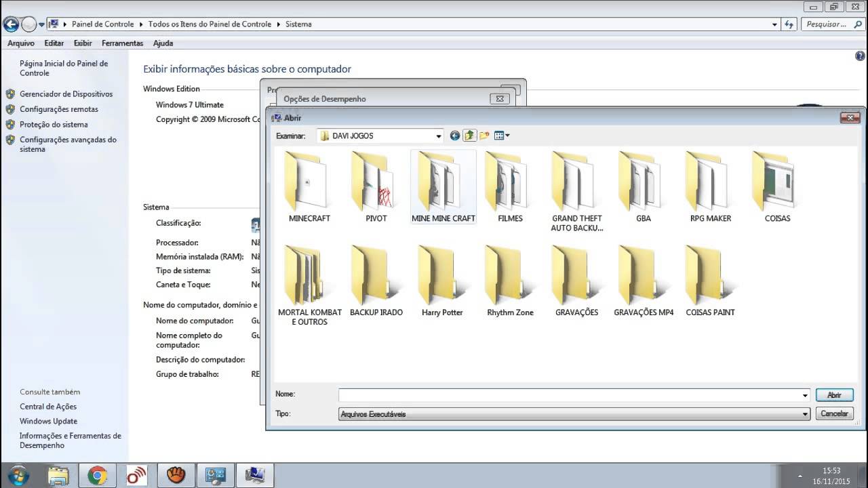
Task: Create a new folder in Abrir dialog
Action: click(x=484, y=136)
